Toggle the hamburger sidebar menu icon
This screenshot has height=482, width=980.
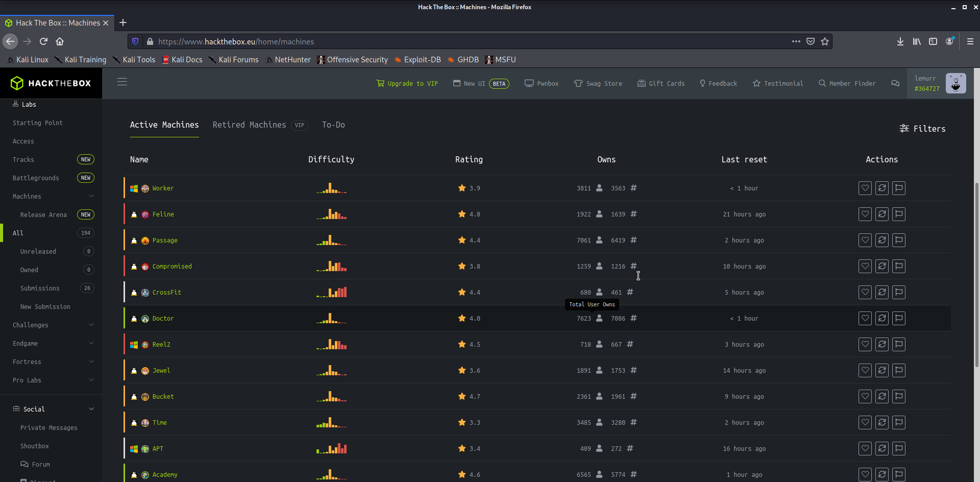(x=122, y=82)
